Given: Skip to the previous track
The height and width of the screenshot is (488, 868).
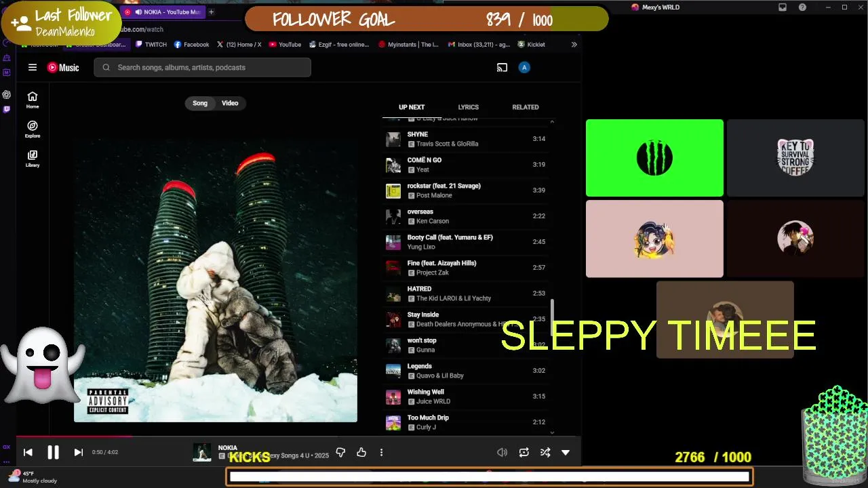Looking at the screenshot, I should coord(28,452).
